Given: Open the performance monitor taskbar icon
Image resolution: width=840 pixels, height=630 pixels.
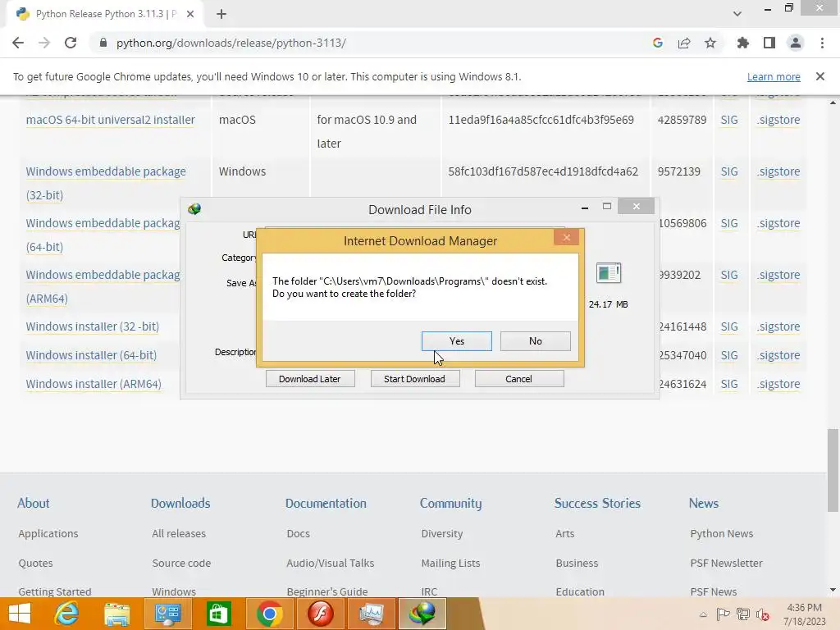Looking at the screenshot, I should pos(371,614).
